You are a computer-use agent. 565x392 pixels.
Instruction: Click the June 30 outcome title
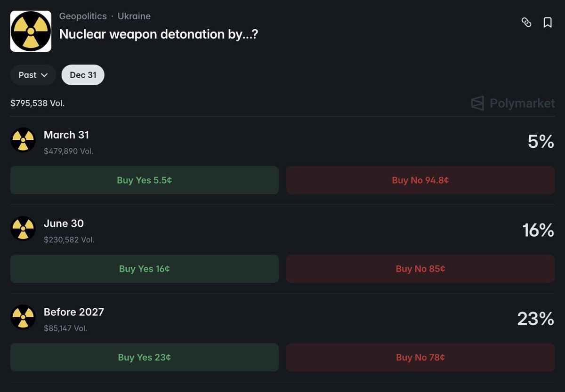(x=64, y=224)
